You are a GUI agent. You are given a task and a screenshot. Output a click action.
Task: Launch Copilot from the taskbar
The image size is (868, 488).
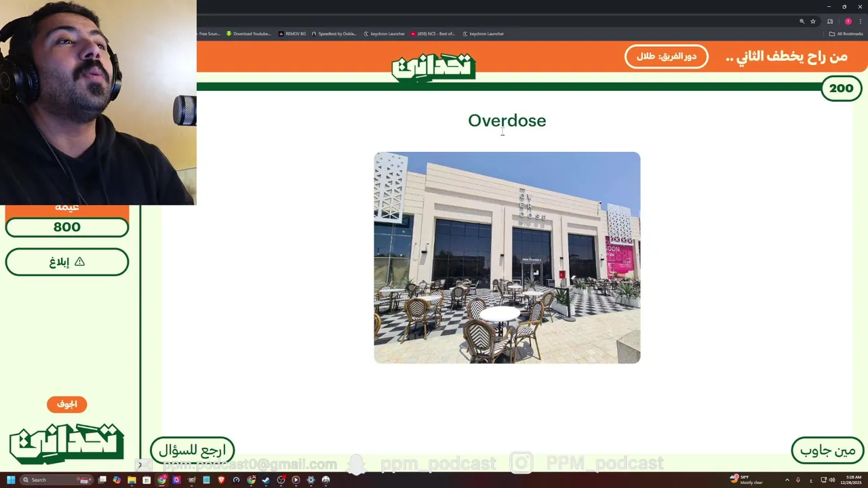click(117, 480)
